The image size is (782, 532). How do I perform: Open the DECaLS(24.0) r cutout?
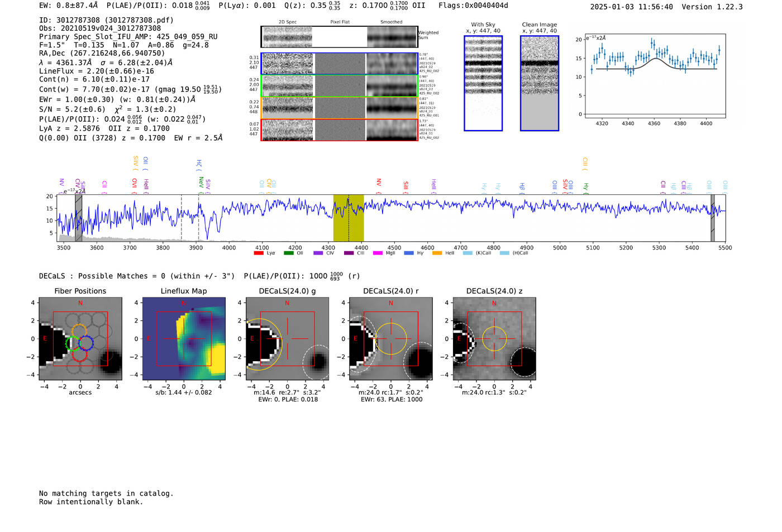(x=391, y=338)
